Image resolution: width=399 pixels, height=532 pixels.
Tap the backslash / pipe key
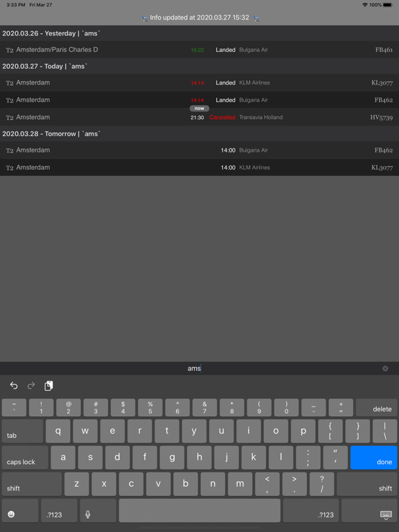click(384, 431)
